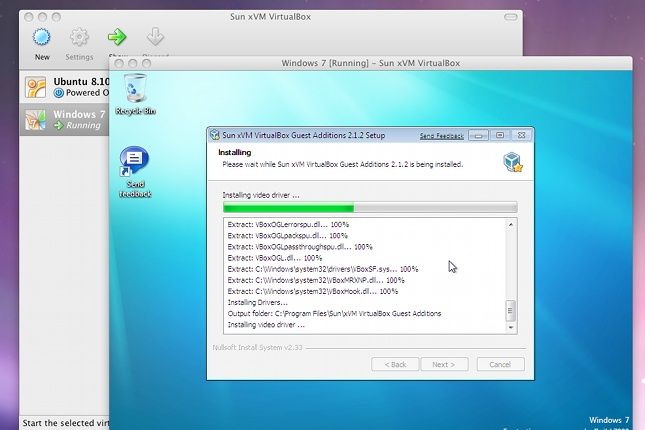Click the VirtualBox cube logo in installer
The image size is (645, 430).
coord(513,162)
